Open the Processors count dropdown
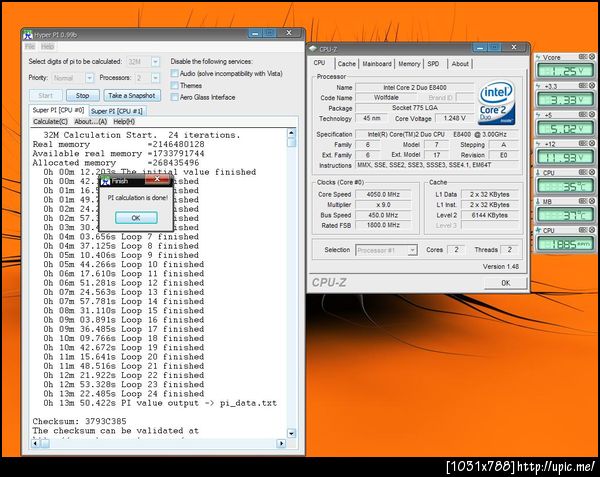600x477 pixels. 155,78
